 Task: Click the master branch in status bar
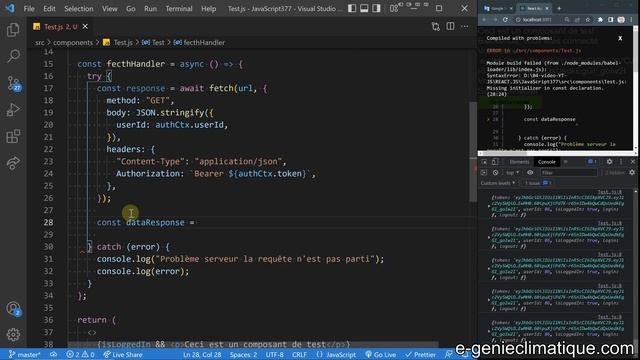24,355
